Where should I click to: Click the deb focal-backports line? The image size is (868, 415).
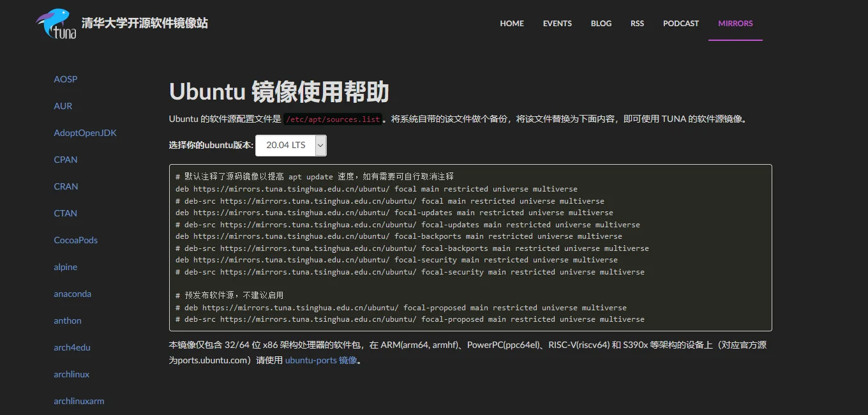399,236
